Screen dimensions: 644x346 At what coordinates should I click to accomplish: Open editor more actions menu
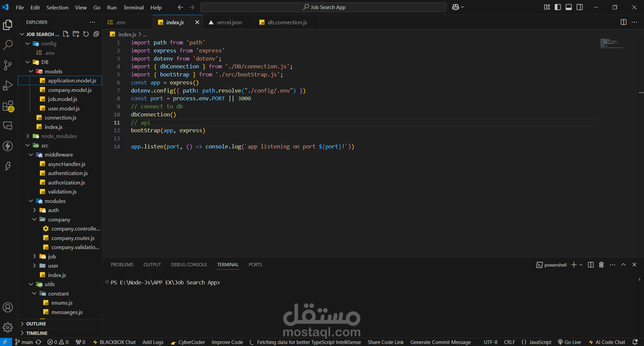pyautogui.click(x=634, y=22)
